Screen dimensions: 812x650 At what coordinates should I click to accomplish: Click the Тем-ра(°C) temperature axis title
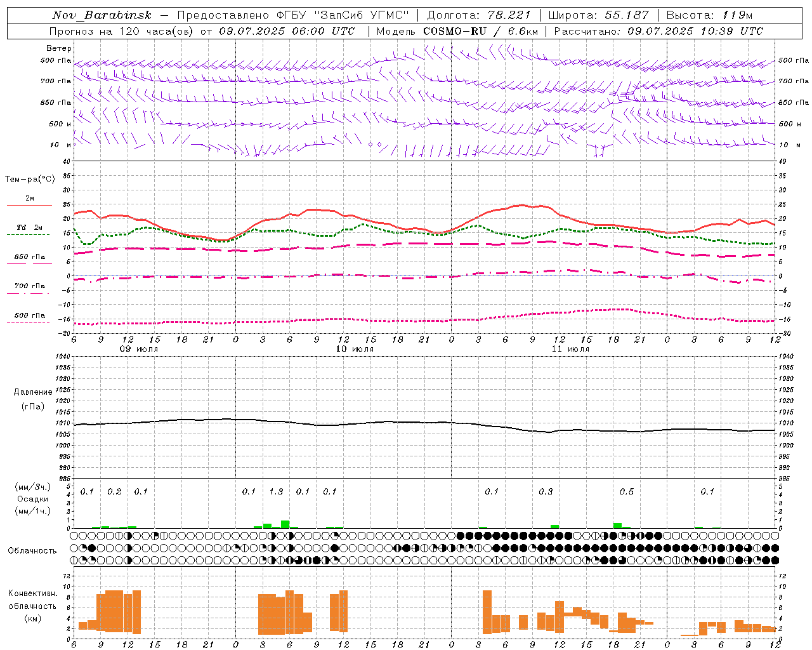tap(30, 180)
